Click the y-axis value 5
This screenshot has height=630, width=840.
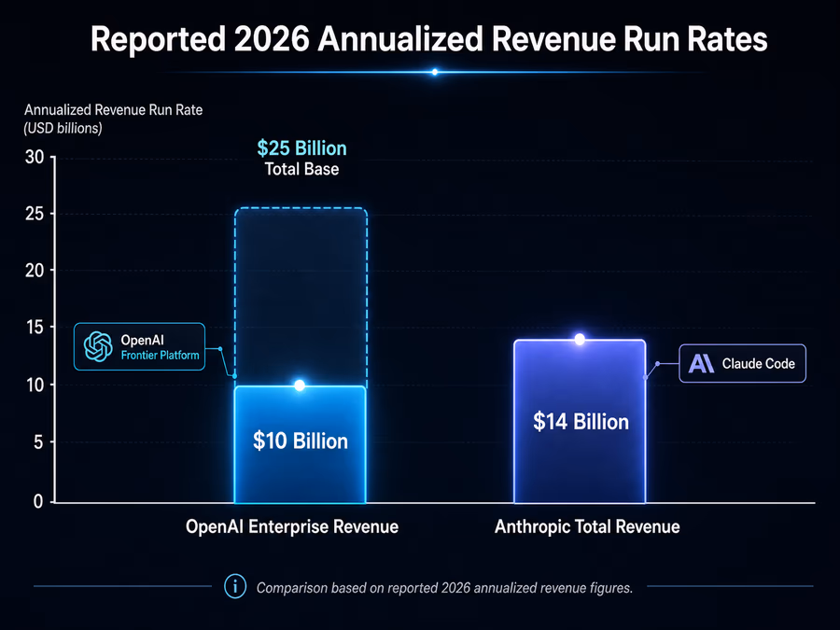[38, 442]
